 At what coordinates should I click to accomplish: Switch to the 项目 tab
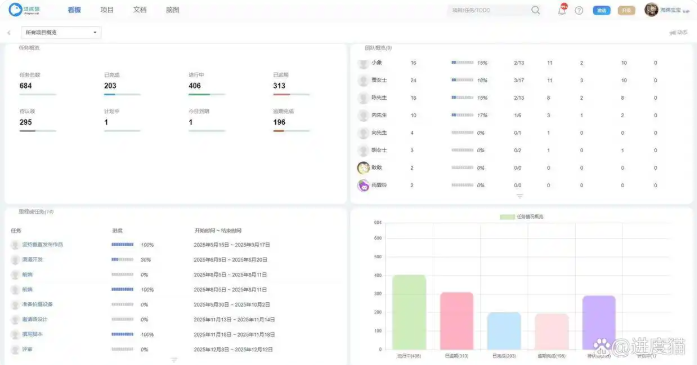point(107,10)
